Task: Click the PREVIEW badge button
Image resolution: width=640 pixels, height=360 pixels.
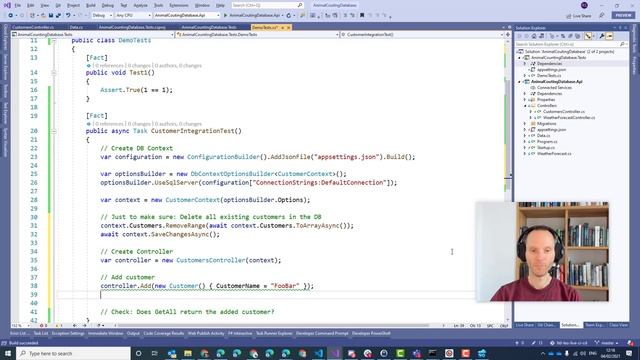Action: 623,16
